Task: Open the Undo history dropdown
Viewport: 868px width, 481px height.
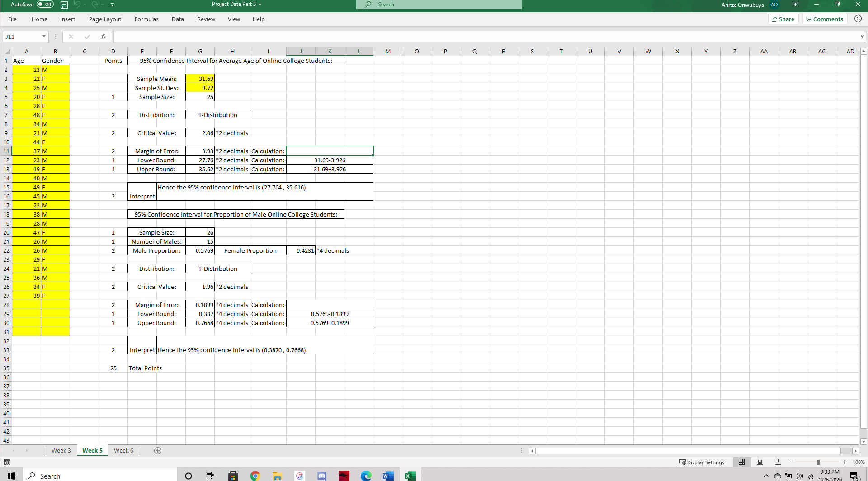Action: (x=85, y=5)
